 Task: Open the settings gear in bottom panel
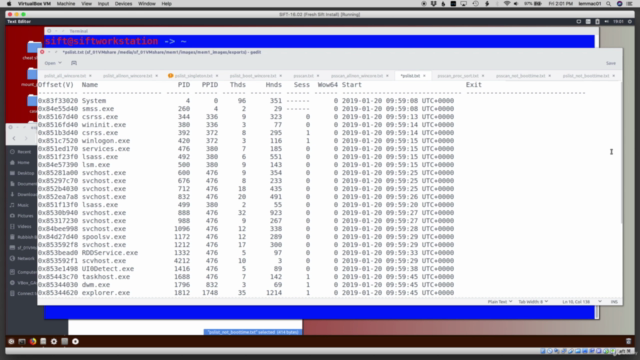pyautogui.click(x=54, y=341)
